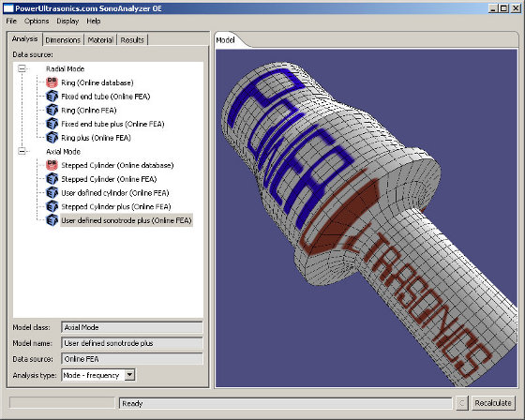Viewport: 525px width, 420px height.
Task: Click the FEA icon beside Stepped Cylinder plus
Action: click(52, 206)
